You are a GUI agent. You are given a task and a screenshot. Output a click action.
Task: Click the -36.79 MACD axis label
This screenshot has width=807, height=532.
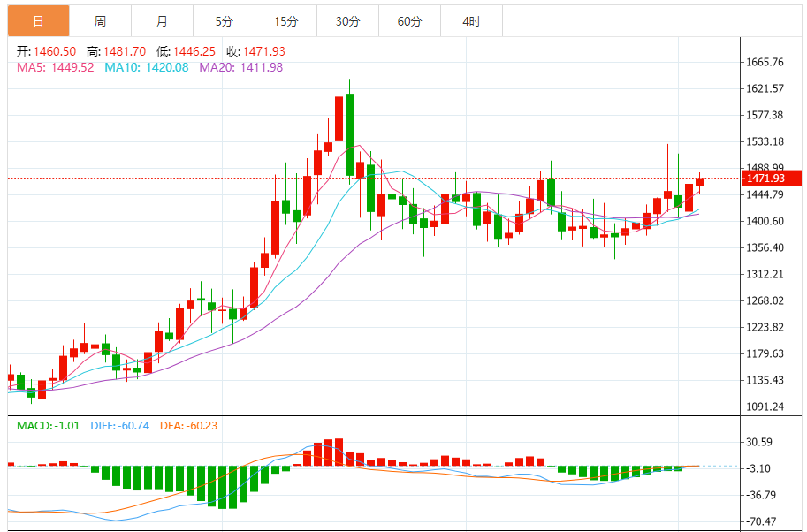point(759,495)
